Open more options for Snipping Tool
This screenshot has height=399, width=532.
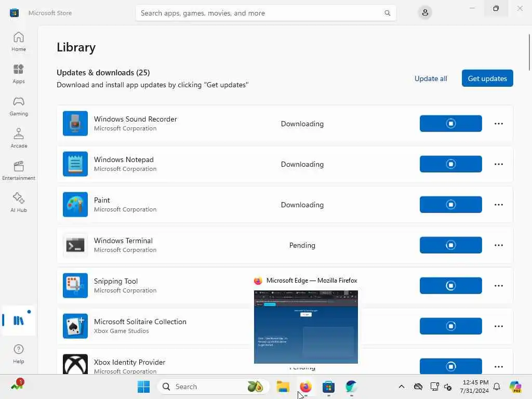point(498,286)
